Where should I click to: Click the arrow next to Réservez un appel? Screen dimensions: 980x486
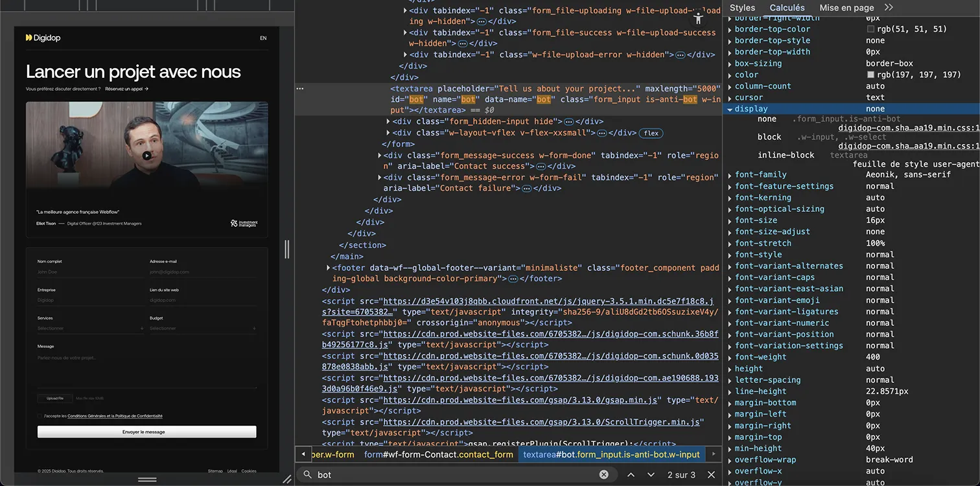[x=146, y=89]
